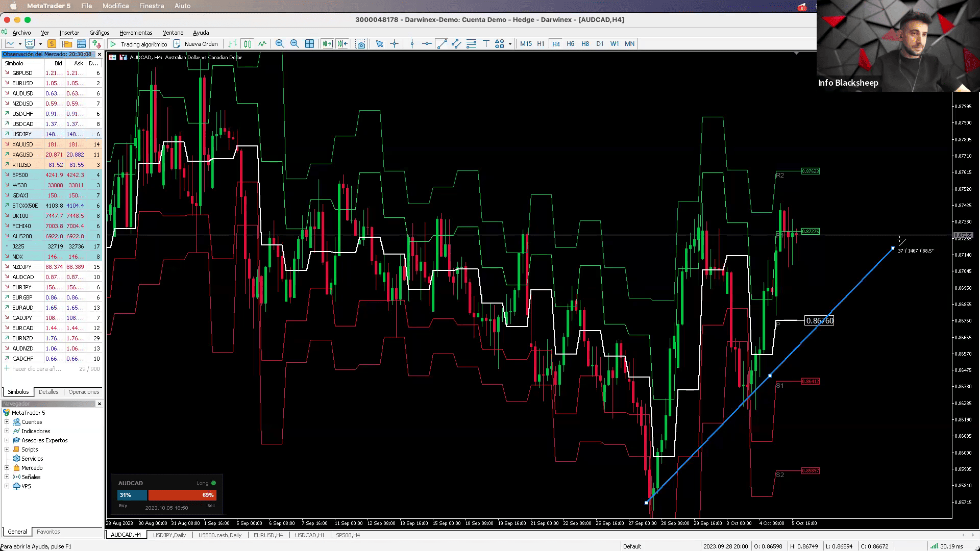980x551 pixels.
Task: Click 'hacer clic para añ...' add symbol field
Action: coord(36,369)
